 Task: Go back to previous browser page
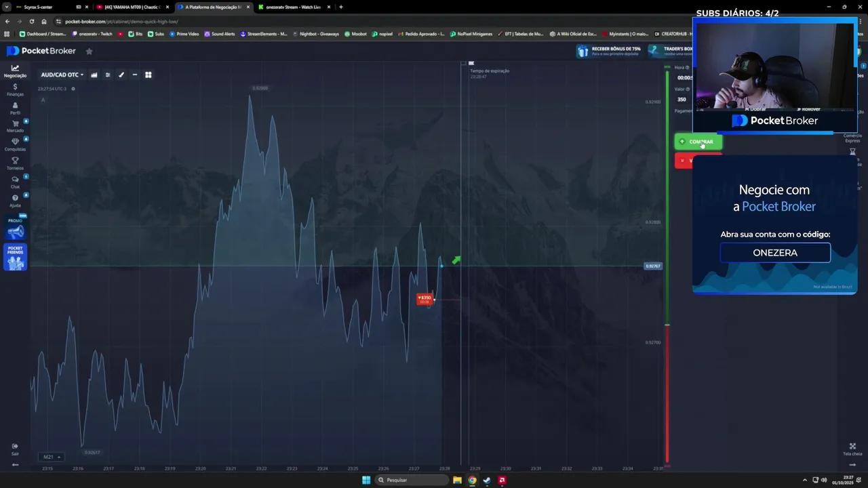[x=7, y=21]
